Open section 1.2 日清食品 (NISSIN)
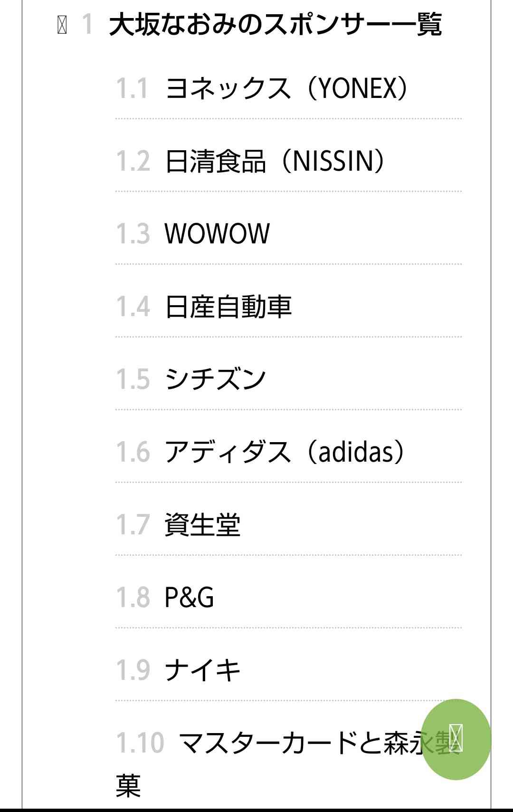 [x=275, y=161]
